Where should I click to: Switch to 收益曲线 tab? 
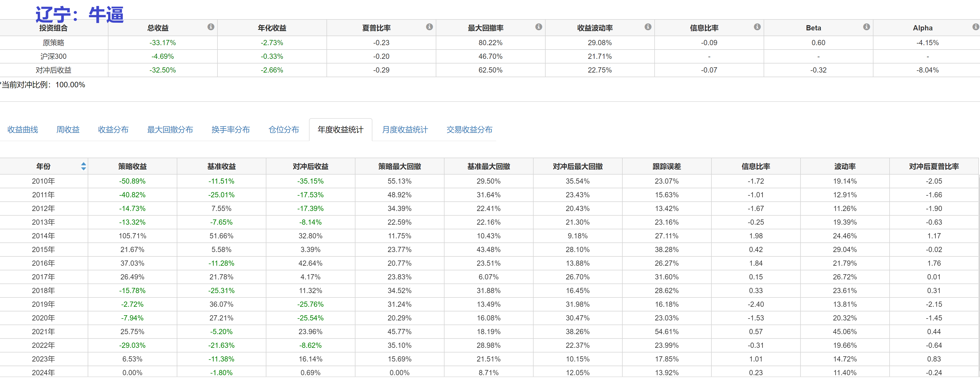(23, 130)
